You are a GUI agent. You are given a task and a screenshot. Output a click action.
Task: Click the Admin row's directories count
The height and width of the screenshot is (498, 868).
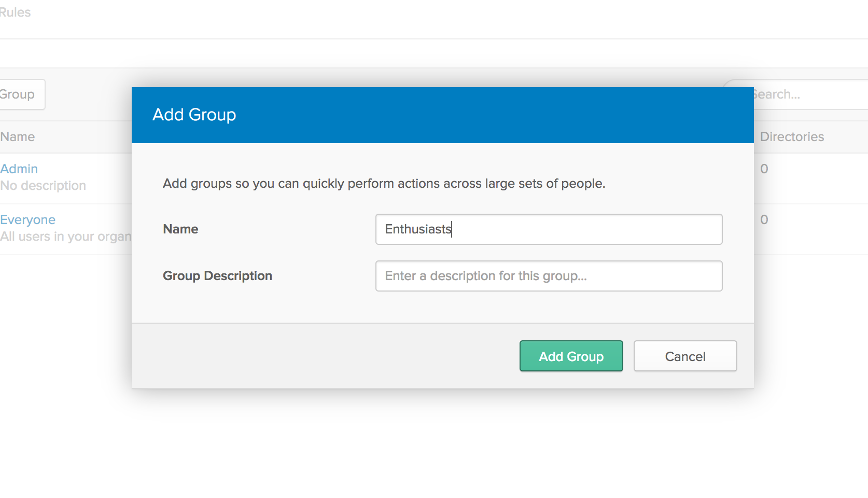point(764,169)
